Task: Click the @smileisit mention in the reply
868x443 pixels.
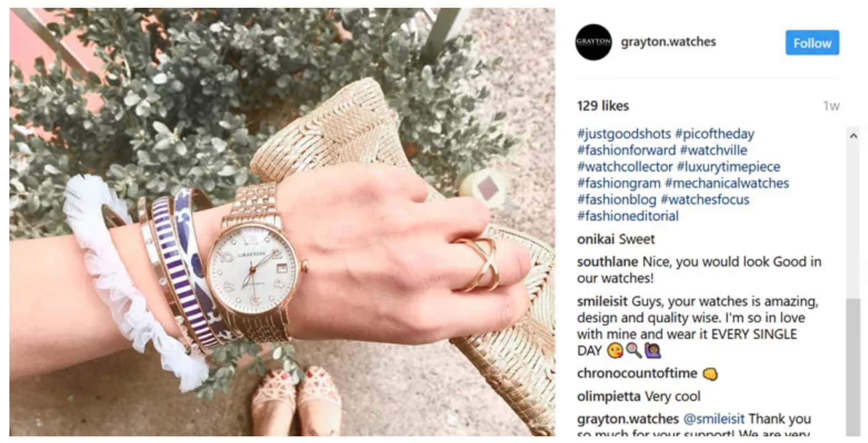Action: coord(714,419)
